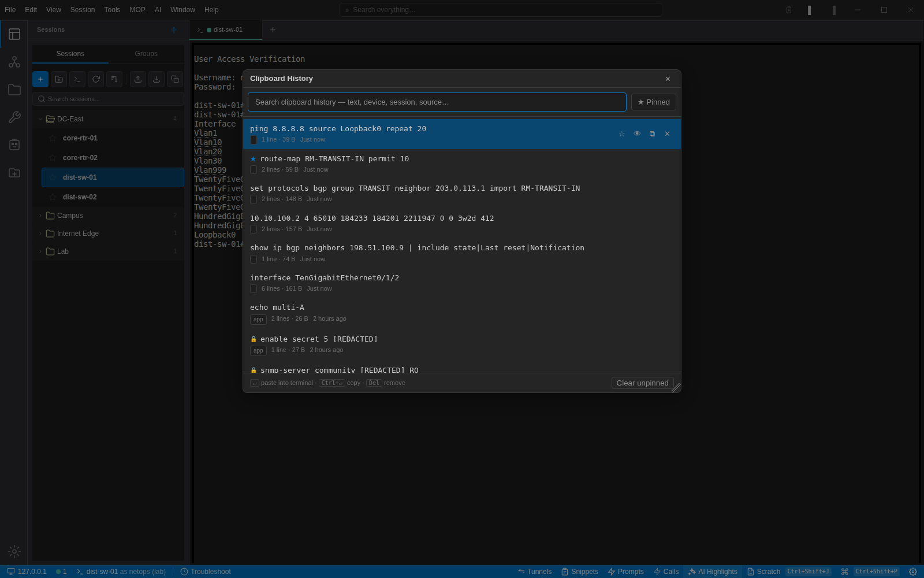924x578 pixels.
Task: Unpin the route-map RM-TRANSIT-IN star
Action: 253,159
